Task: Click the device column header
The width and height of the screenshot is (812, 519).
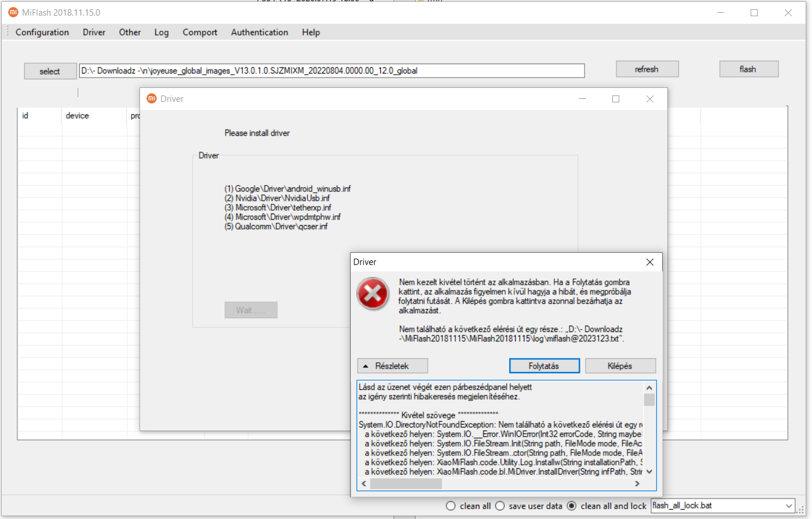Action: 94,116
